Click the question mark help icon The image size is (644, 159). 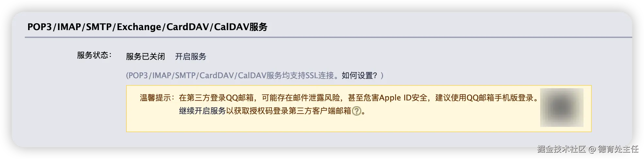point(357,111)
